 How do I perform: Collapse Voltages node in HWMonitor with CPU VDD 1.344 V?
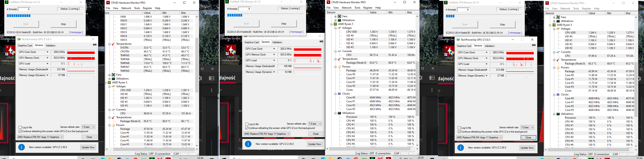point(554,29)
